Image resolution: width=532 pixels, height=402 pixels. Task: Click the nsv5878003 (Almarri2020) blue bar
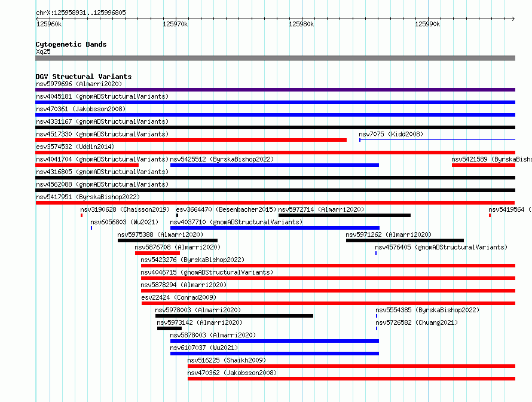point(274,341)
